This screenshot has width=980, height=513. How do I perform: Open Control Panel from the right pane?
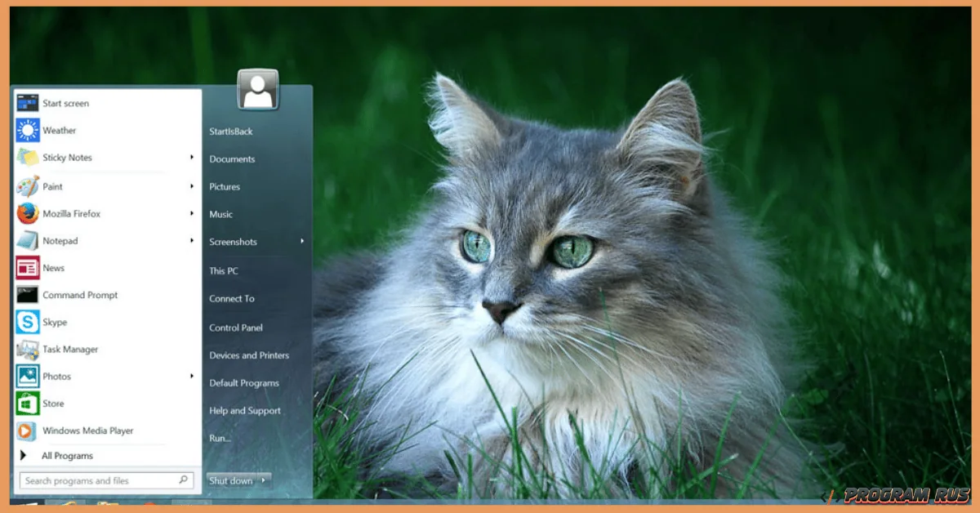(x=236, y=328)
